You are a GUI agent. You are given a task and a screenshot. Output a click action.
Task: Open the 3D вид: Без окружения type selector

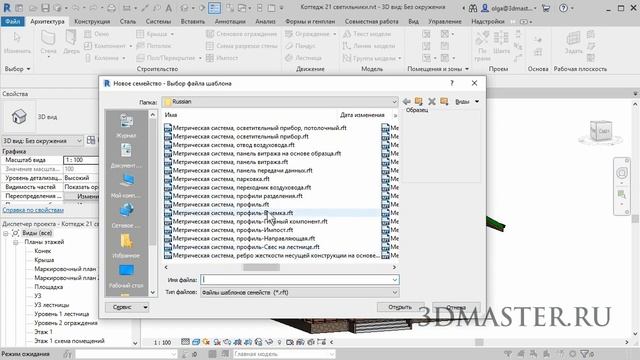pyautogui.click(x=42, y=141)
